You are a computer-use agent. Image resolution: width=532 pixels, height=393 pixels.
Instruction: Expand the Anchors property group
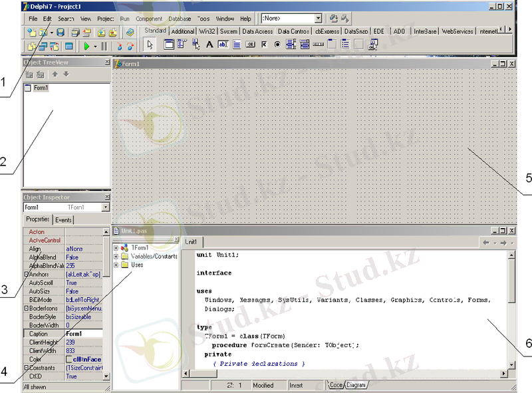click(26, 273)
